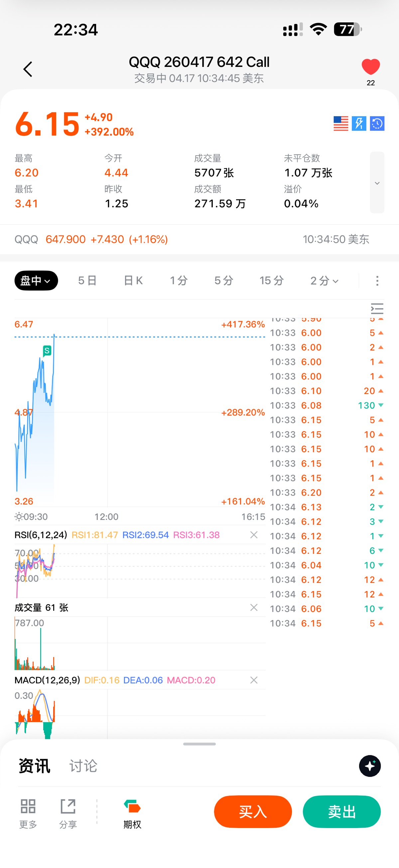
Task: Tap the blue lightning bolt icon
Action: (x=359, y=123)
